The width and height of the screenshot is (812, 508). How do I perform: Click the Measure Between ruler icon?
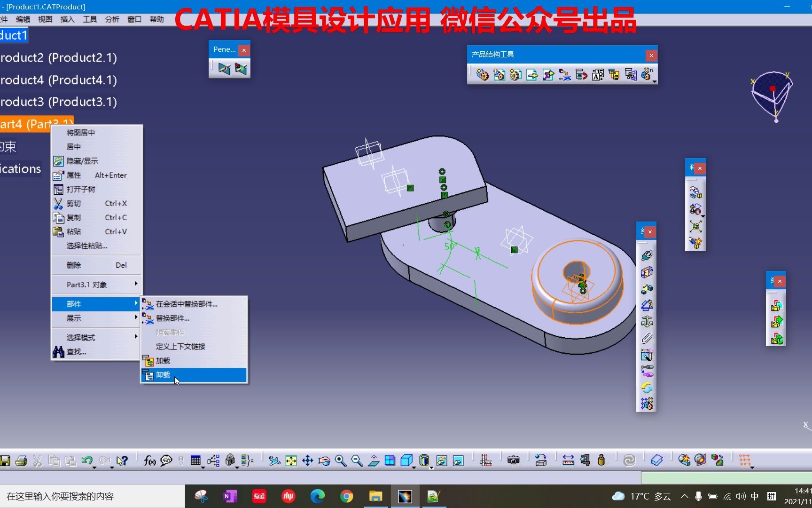(568, 460)
